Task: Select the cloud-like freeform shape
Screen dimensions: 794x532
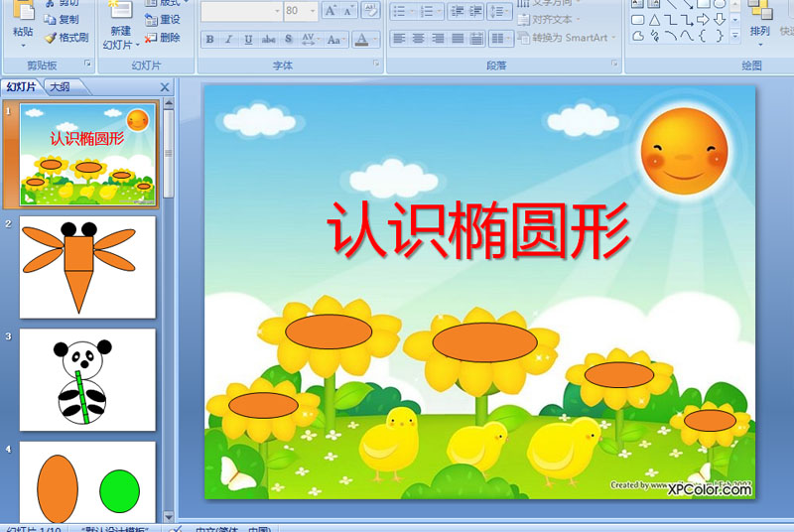Action: 638,36
